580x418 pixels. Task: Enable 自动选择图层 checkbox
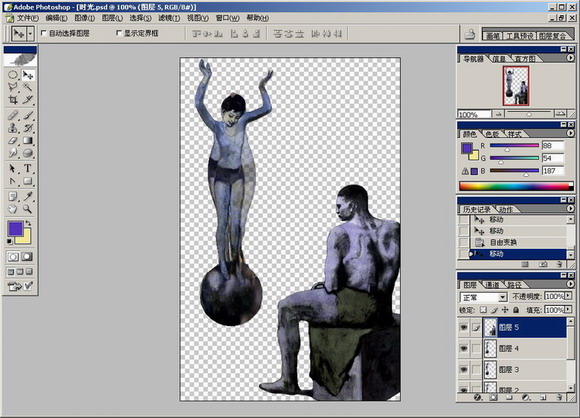44,33
